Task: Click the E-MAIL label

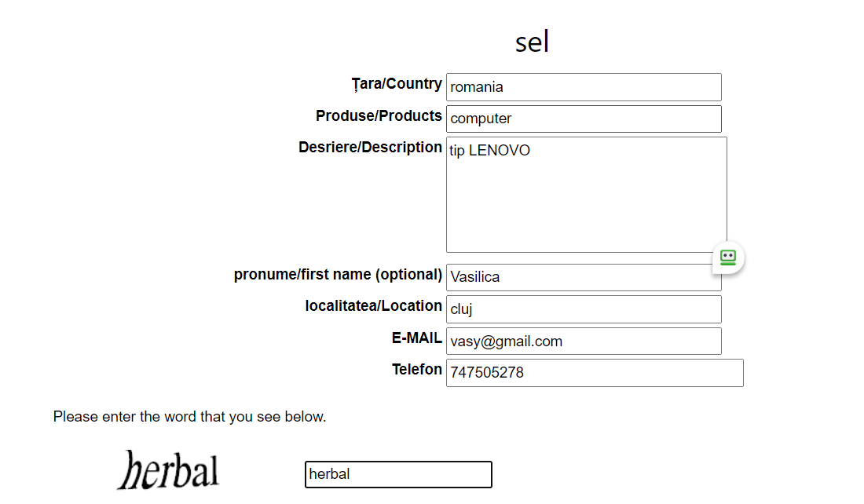Action: pyautogui.click(x=416, y=338)
